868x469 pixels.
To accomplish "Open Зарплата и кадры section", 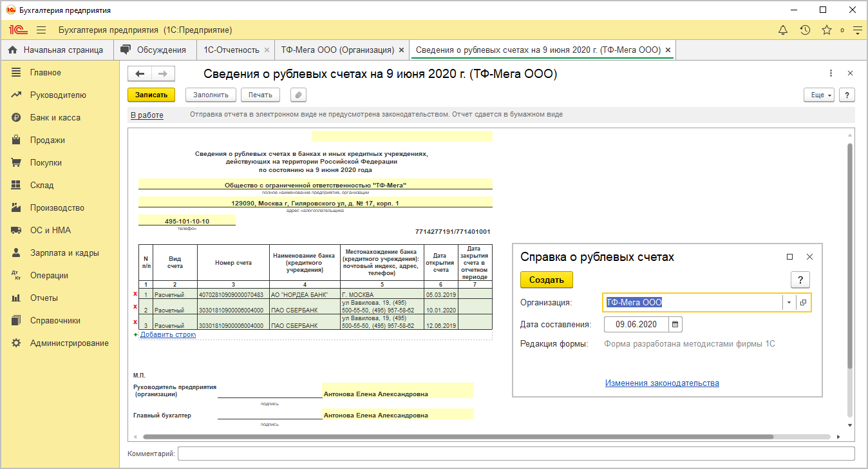I will pyautogui.click(x=64, y=253).
